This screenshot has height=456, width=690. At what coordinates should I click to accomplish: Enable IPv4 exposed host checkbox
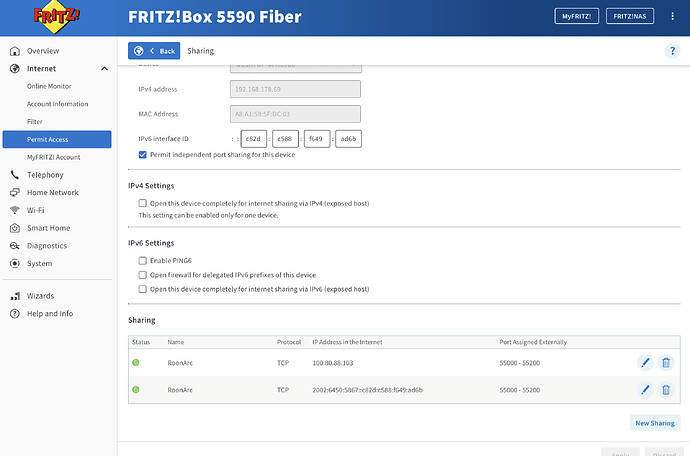click(143, 203)
